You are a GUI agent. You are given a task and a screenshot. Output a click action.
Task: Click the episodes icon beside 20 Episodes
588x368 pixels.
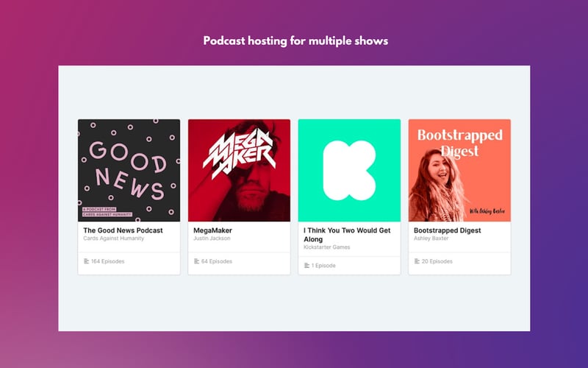pos(417,261)
